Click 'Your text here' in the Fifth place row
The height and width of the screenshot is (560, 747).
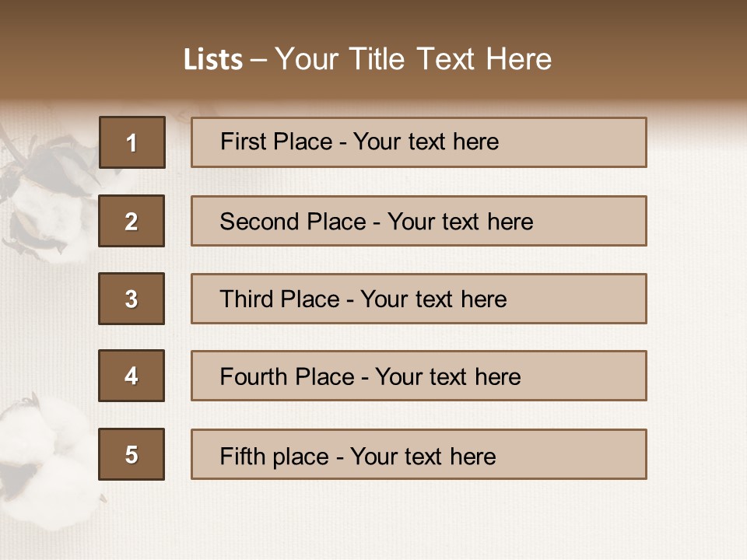pos(423,456)
